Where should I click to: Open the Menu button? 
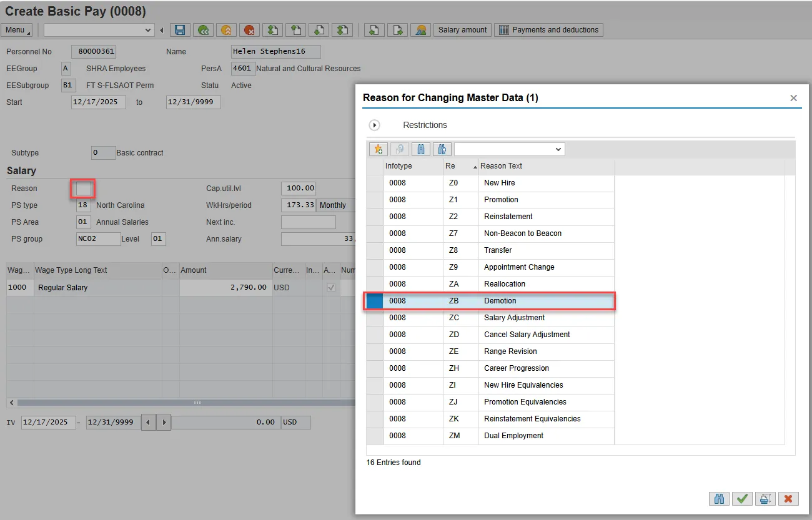(x=17, y=30)
